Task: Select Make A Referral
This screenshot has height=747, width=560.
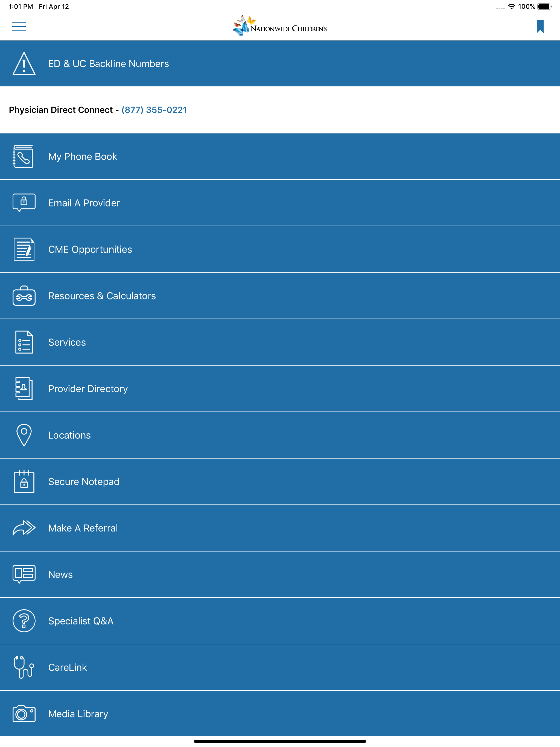Action: tap(280, 528)
